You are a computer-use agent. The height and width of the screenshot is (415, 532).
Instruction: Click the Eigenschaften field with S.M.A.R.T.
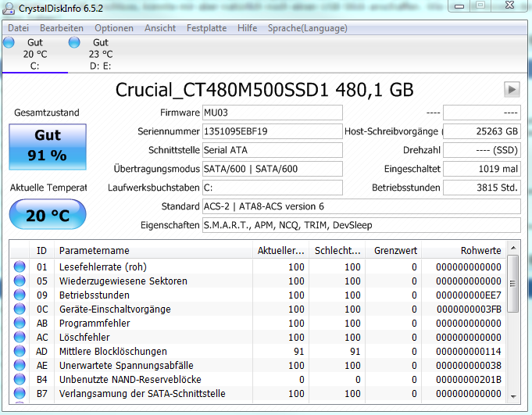[x=362, y=225]
